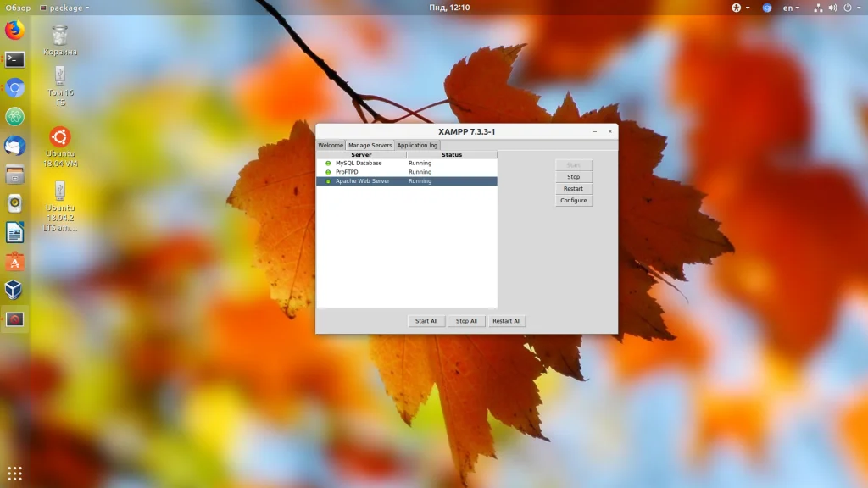Screen dimensions: 868x488
Task: Open the Ubuntu 18.04 VM desktop shortcut
Action: [60, 146]
